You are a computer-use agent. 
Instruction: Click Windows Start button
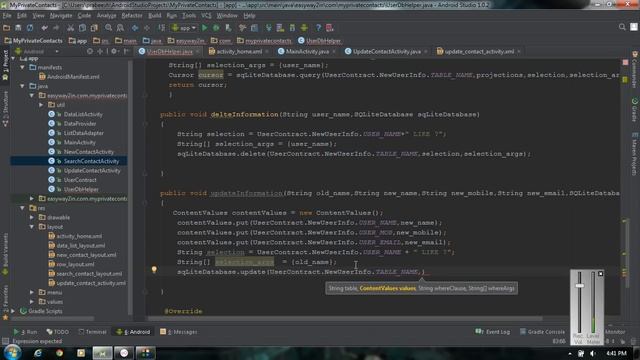click(x=12, y=352)
